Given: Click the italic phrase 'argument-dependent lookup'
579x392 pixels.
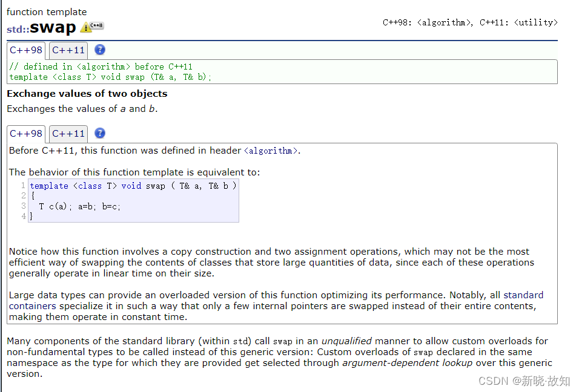Looking at the screenshot, I should click(x=407, y=363).
